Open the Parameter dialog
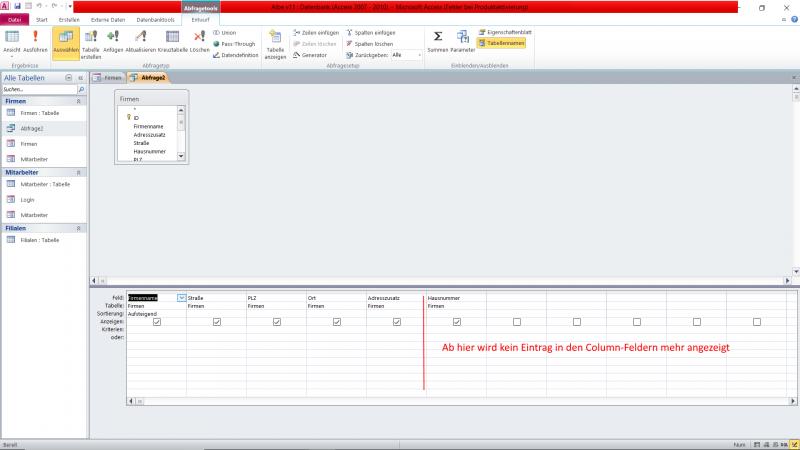800x450 pixels. tap(463, 42)
